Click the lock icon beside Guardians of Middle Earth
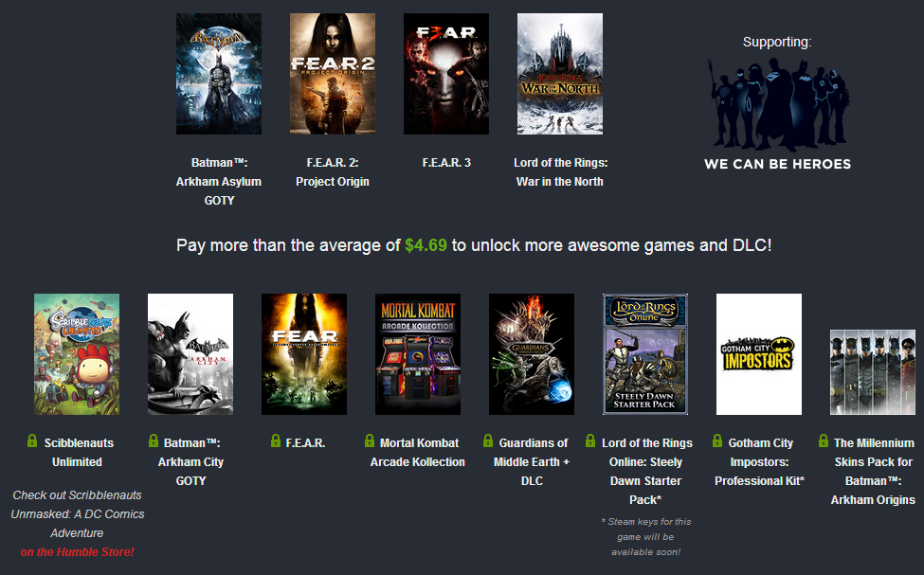The height and width of the screenshot is (575, 924). [x=489, y=442]
